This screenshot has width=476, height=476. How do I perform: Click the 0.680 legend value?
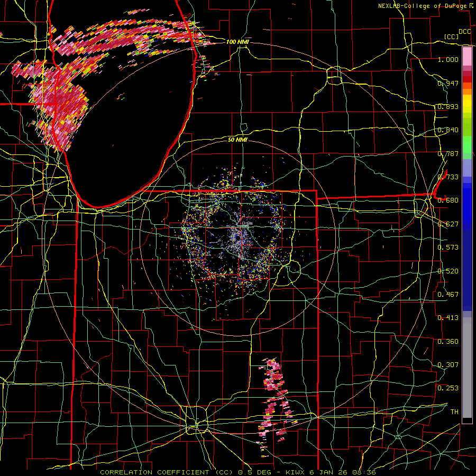448,200
